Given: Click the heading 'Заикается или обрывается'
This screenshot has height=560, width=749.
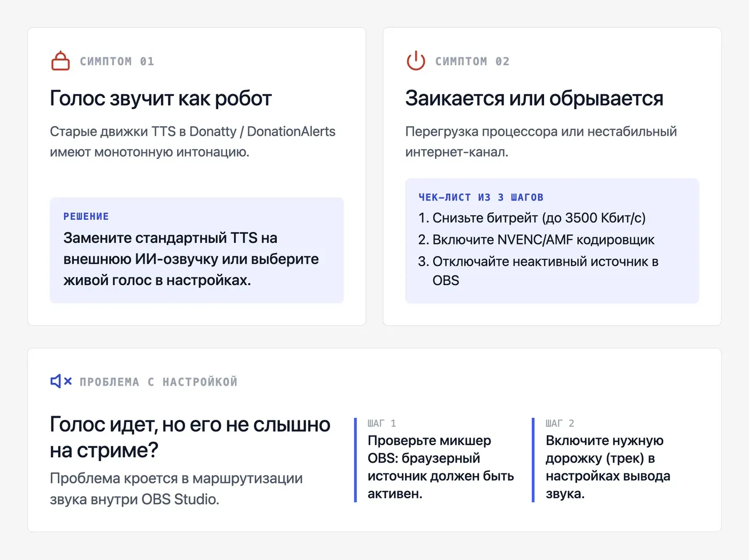Looking at the screenshot, I should tap(534, 98).
